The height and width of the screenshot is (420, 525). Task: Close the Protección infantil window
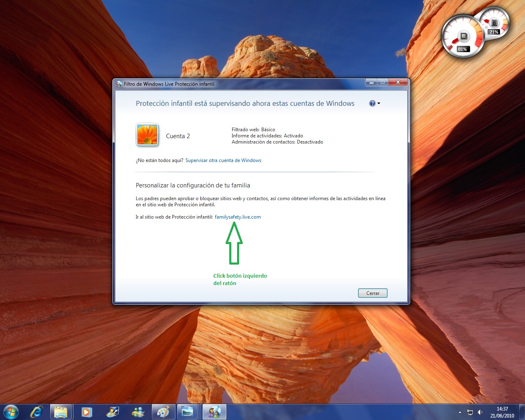tap(398, 82)
